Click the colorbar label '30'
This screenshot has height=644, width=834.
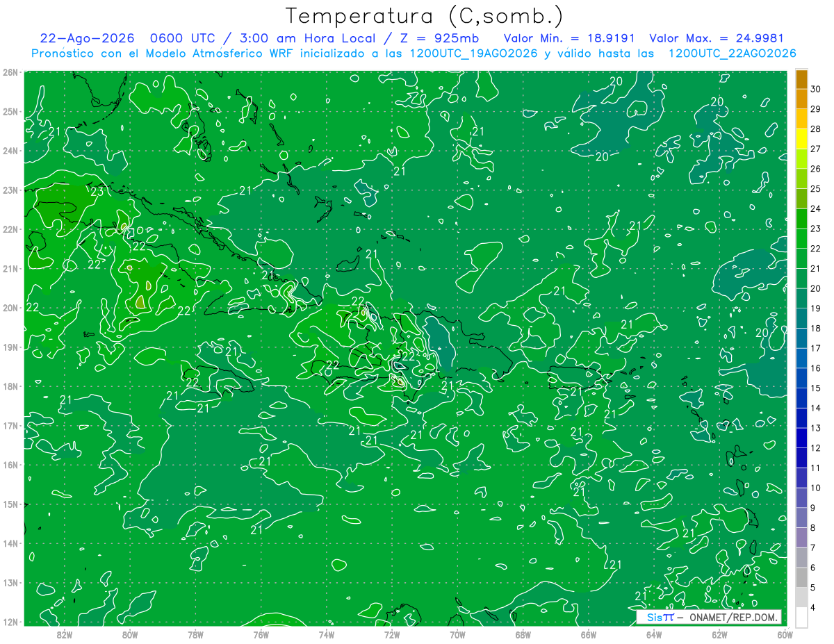tap(816, 89)
